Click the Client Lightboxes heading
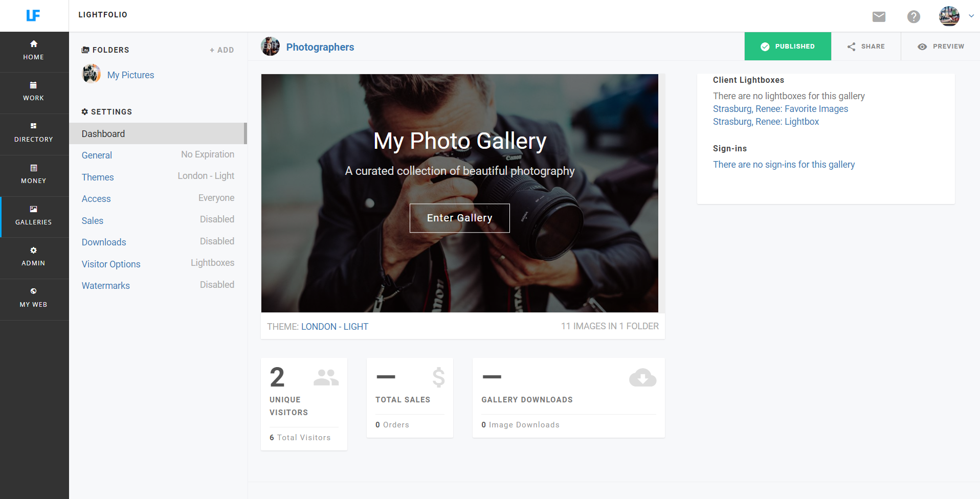This screenshot has width=980, height=499. pos(748,80)
